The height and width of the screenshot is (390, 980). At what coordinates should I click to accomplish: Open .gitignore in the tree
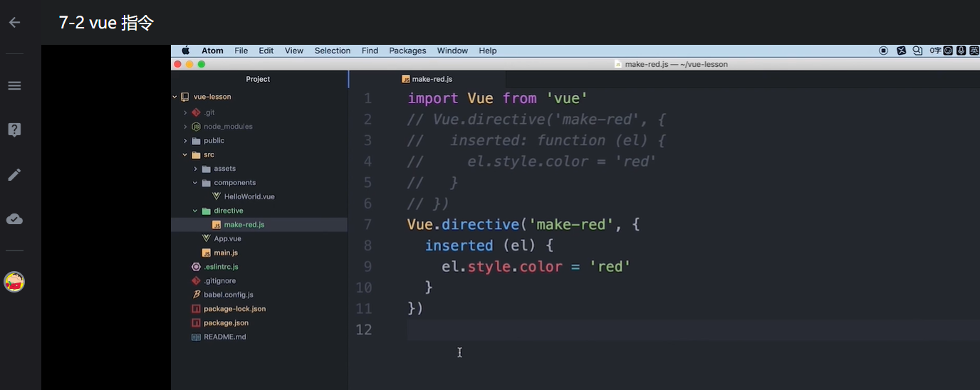(x=219, y=280)
